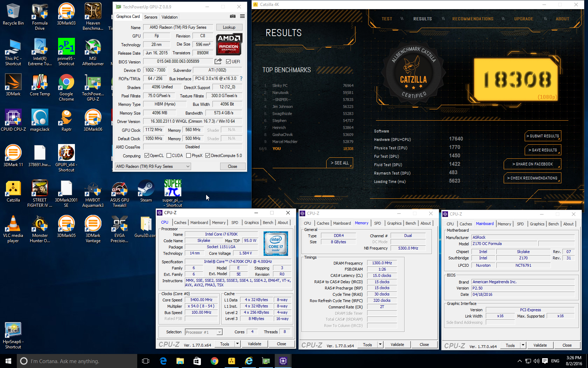This screenshot has height=368, width=588.
Task: Click SAVE RESULTS in Catzilla
Action: point(543,150)
